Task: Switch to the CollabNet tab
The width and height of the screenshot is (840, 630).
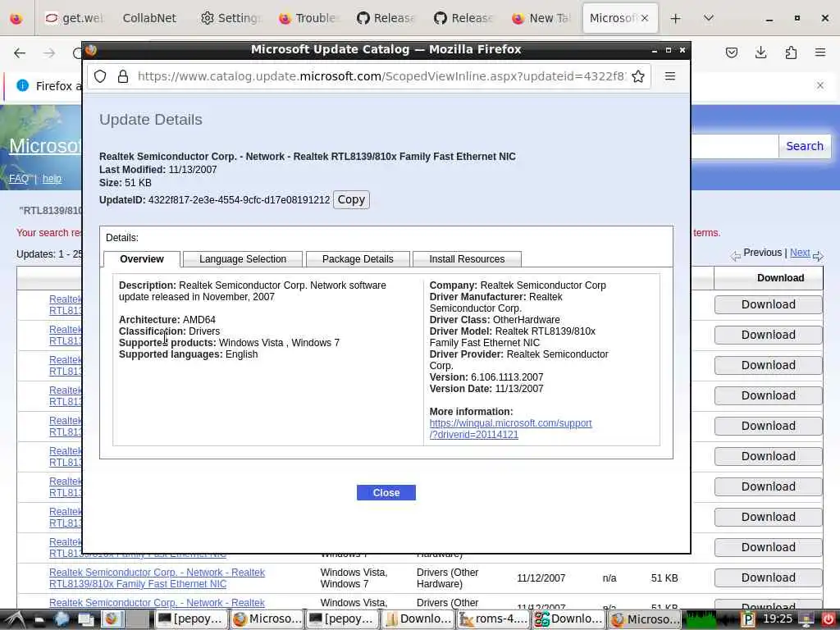Action: click(149, 18)
